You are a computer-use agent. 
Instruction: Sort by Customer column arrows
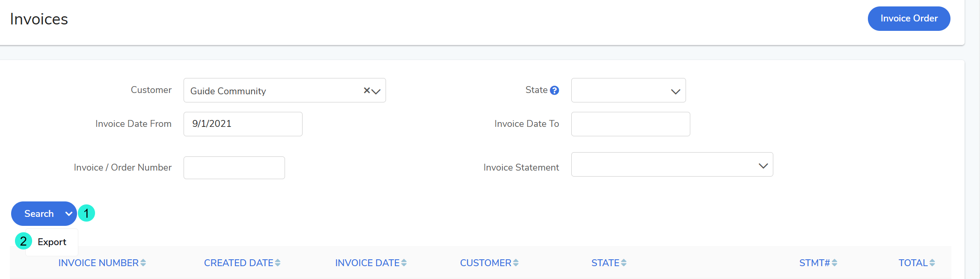pos(516,263)
